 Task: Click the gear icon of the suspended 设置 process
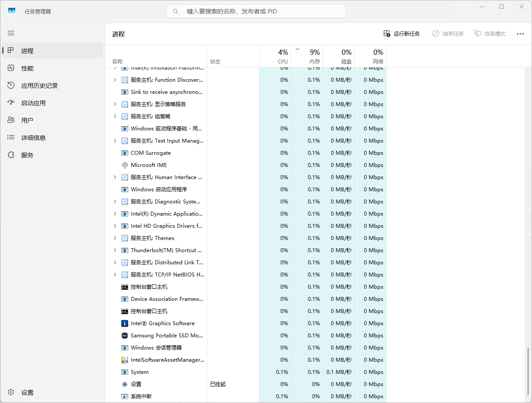pos(125,384)
